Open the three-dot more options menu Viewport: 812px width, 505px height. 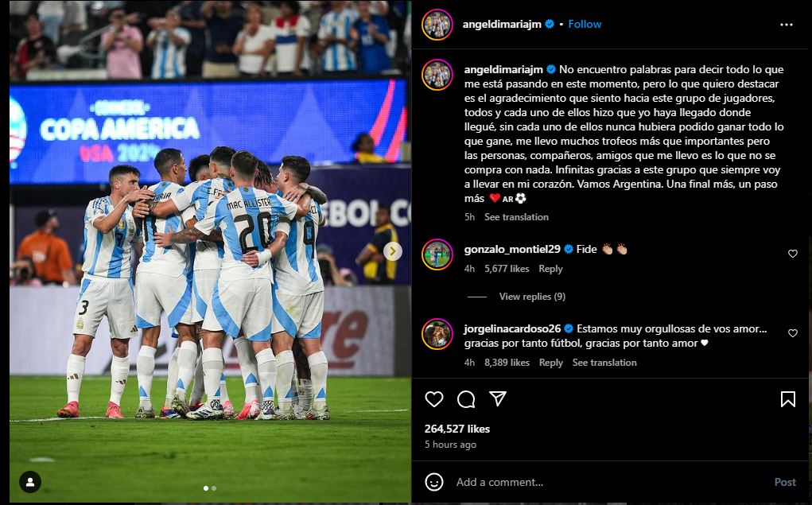click(x=786, y=25)
